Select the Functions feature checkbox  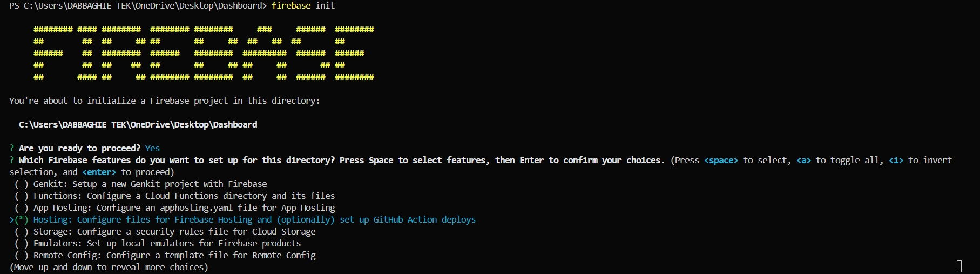click(22, 196)
